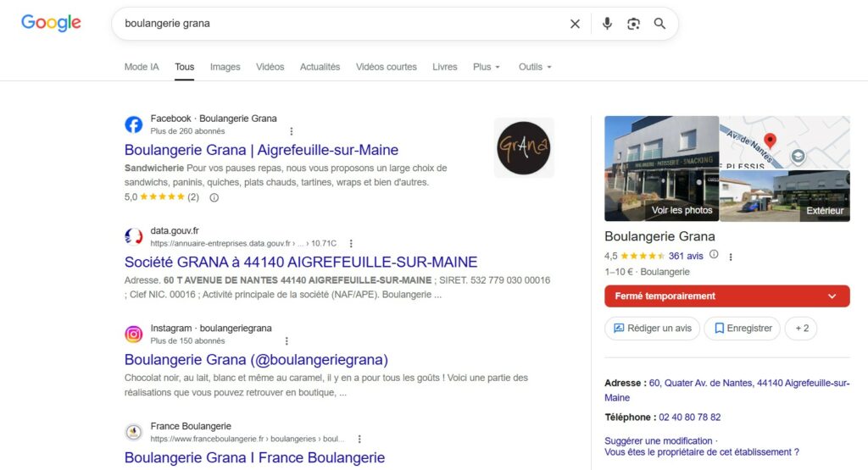
Task: Click the 'Rédiger un avis' button
Action: [652, 329]
